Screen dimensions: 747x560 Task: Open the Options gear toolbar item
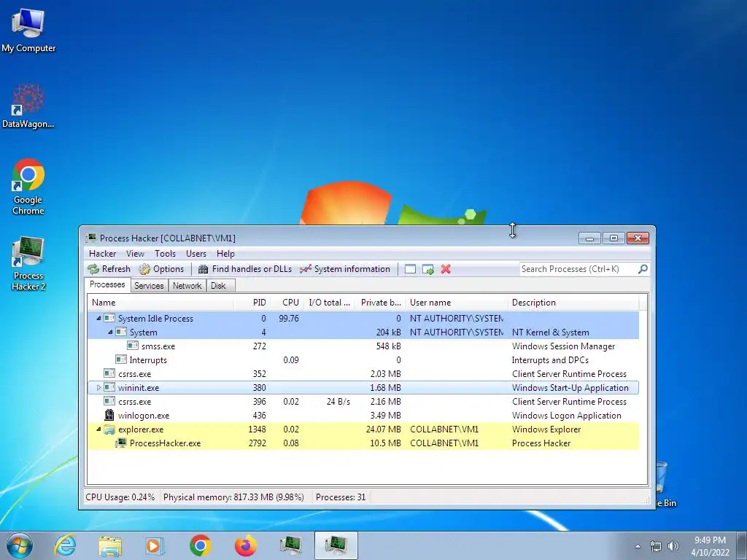pos(161,269)
